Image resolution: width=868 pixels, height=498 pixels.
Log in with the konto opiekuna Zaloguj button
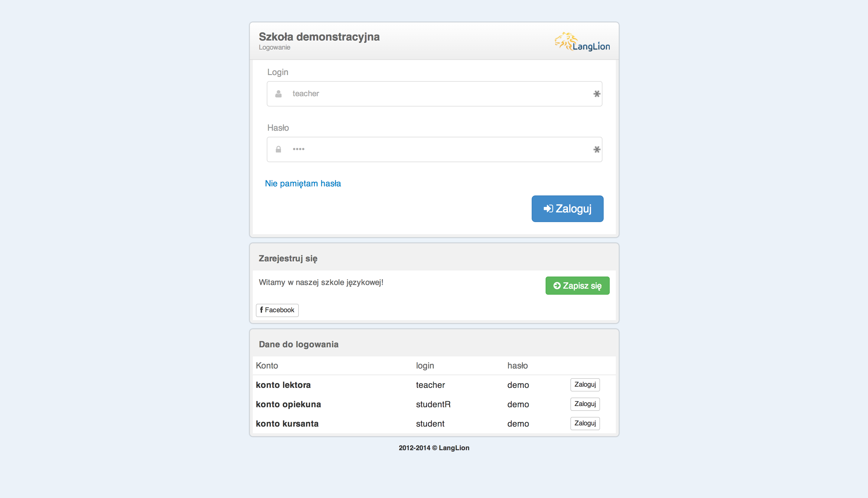[585, 404]
